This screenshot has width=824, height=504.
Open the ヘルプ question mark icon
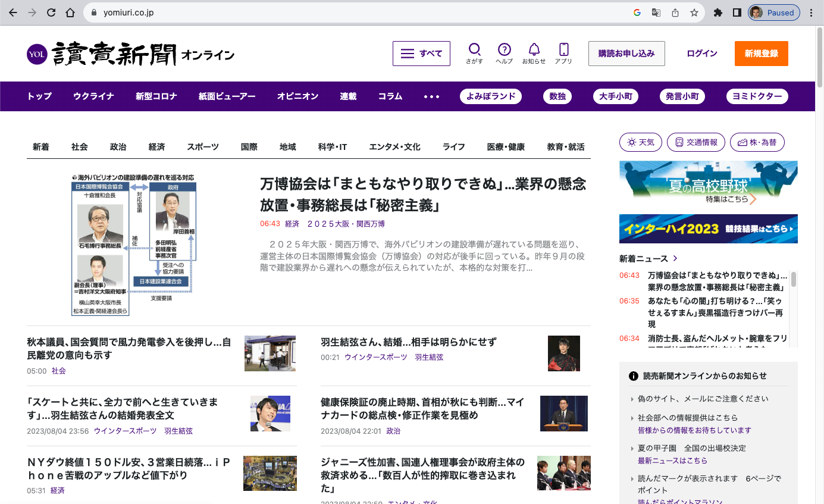pyautogui.click(x=505, y=54)
